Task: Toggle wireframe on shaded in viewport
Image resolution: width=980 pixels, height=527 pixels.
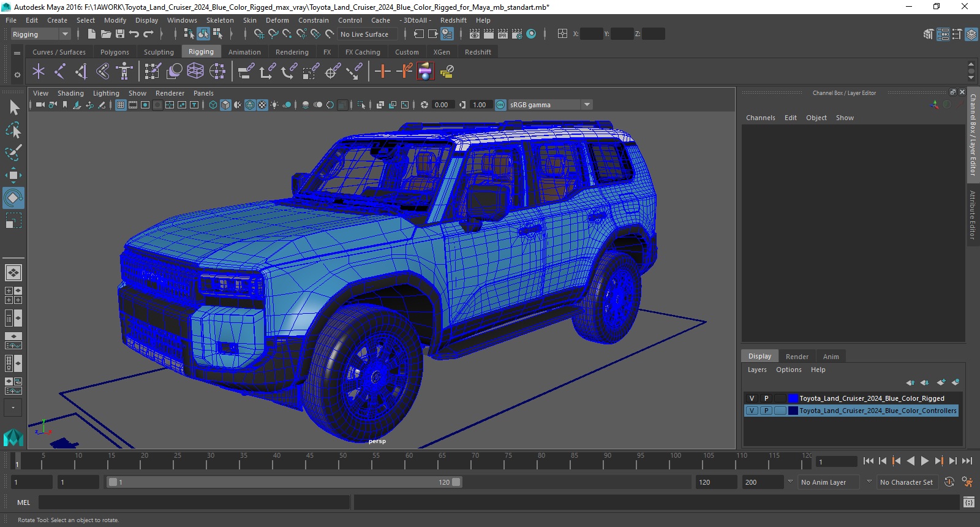Action: 250,105
